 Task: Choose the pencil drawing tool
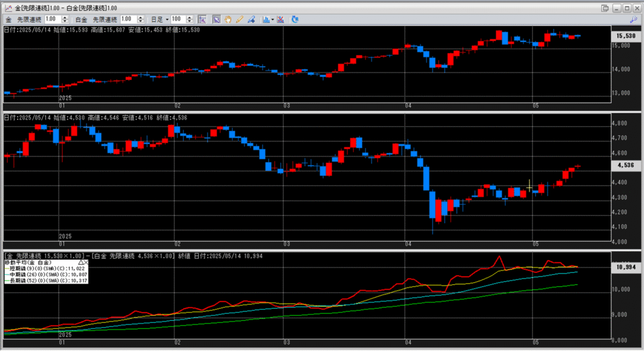pos(240,19)
